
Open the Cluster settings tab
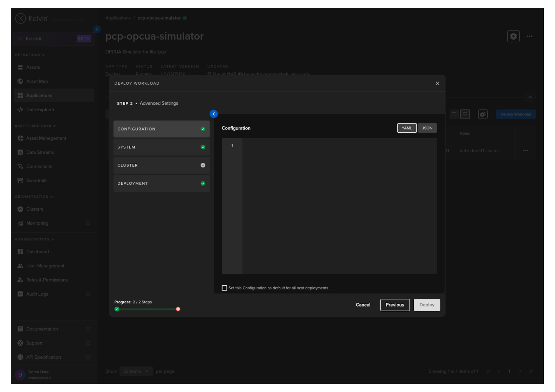pyautogui.click(x=161, y=166)
